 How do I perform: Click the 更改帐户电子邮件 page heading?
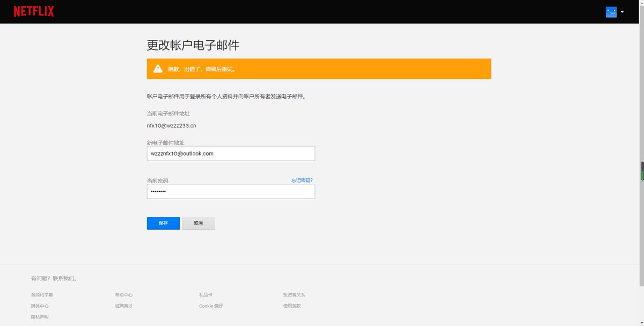click(x=193, y=45)
